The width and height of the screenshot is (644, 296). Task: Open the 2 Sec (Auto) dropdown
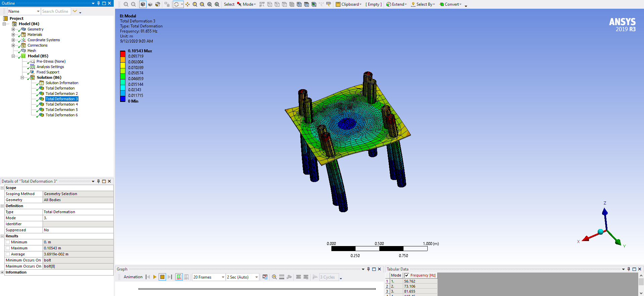click(x=257, y=277)
